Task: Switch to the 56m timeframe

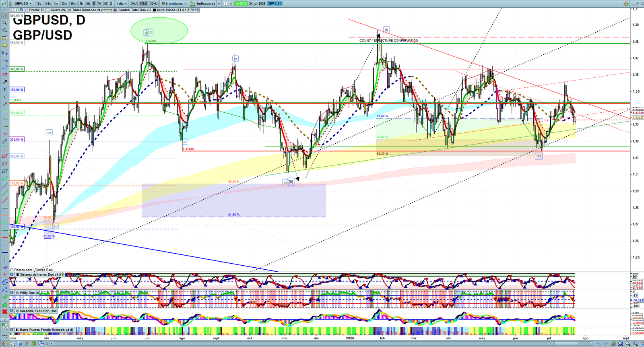Action: (x=73, y=4)
